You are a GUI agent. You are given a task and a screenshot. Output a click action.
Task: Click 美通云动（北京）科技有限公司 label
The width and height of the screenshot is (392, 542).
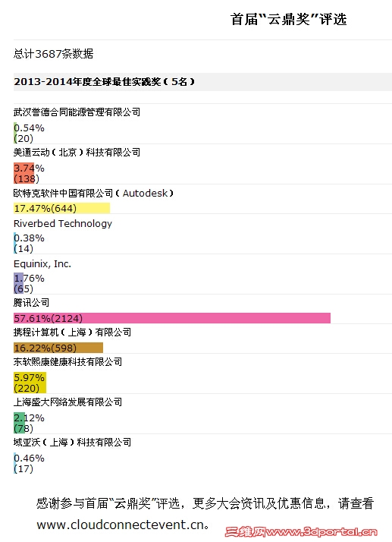click(x=77, y=152)
